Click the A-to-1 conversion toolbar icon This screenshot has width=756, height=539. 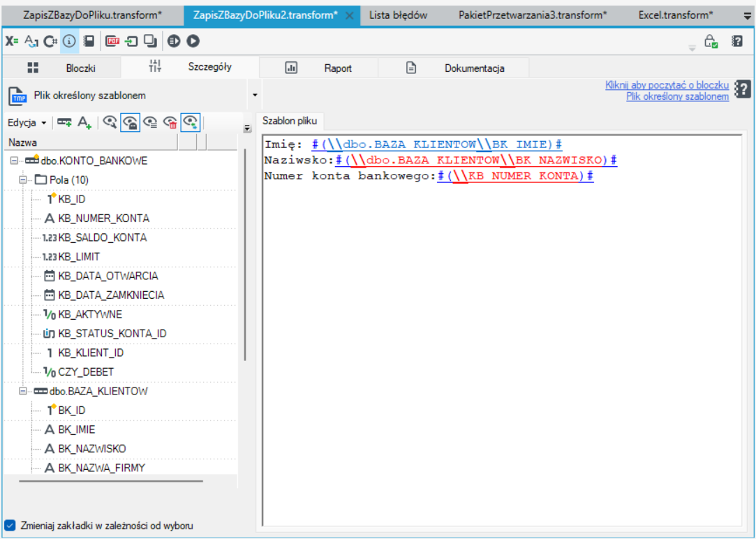(31, 41)
